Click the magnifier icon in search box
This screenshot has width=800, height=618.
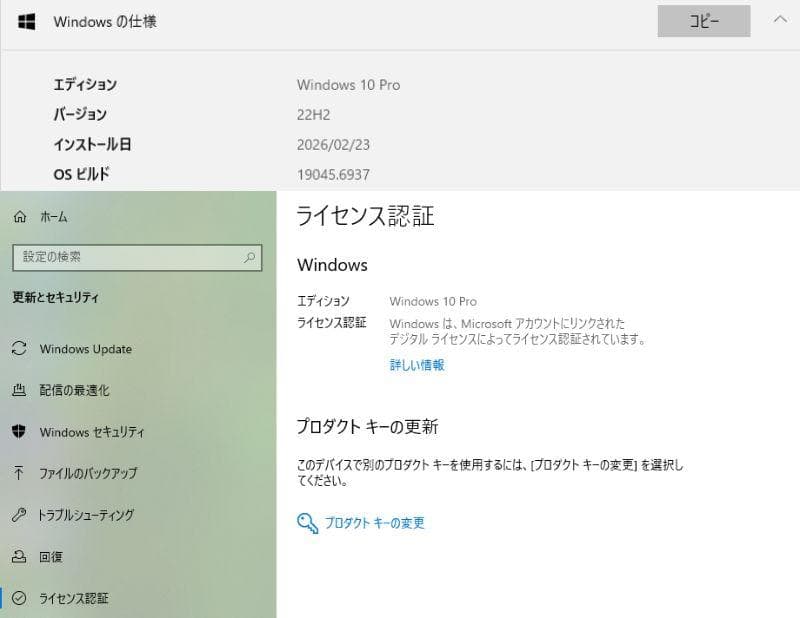pos(249,257)
